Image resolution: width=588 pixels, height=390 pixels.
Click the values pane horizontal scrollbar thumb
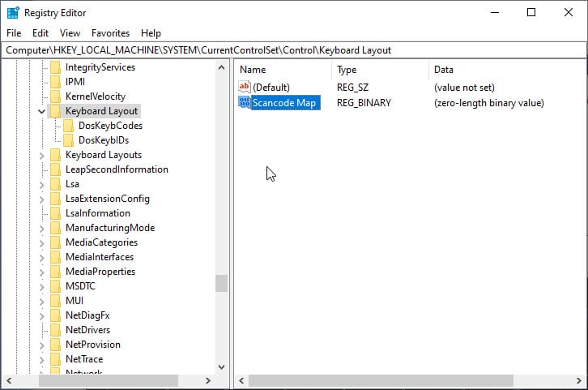(381, 380)
